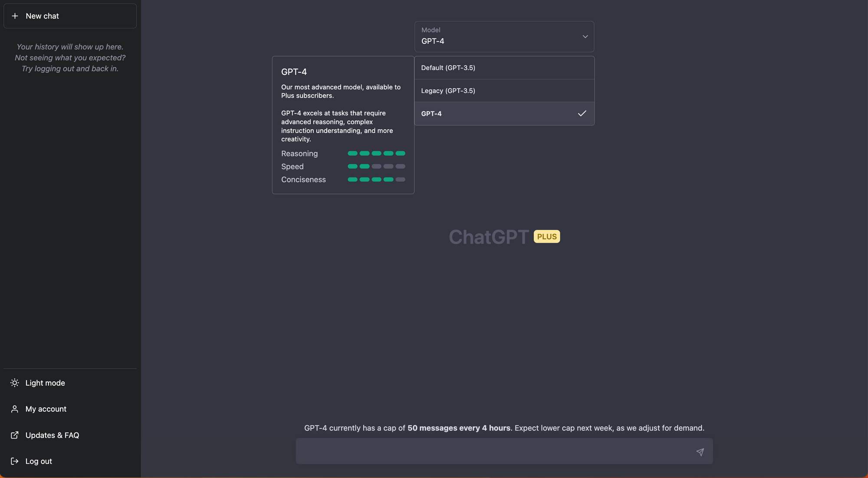Viewport: 868px width, 478px height.
Task: Click the person icon for My account
Action: click(15, 409)
